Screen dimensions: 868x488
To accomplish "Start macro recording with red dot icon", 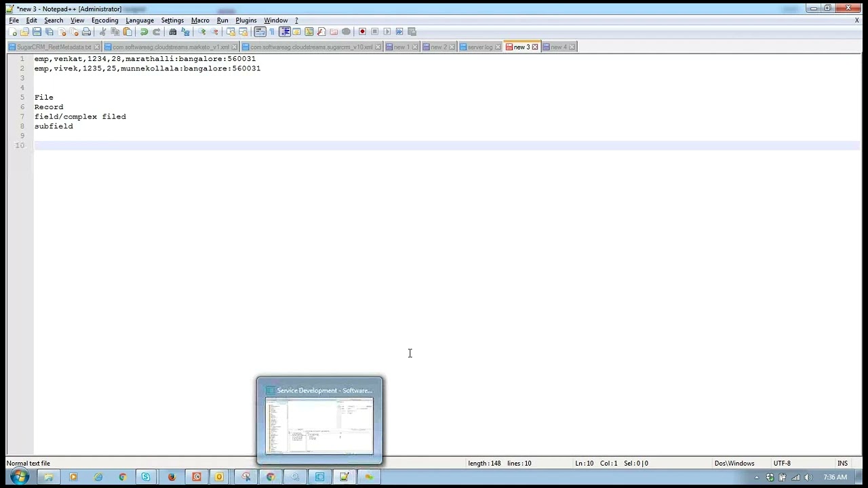I will click(362, 32).
